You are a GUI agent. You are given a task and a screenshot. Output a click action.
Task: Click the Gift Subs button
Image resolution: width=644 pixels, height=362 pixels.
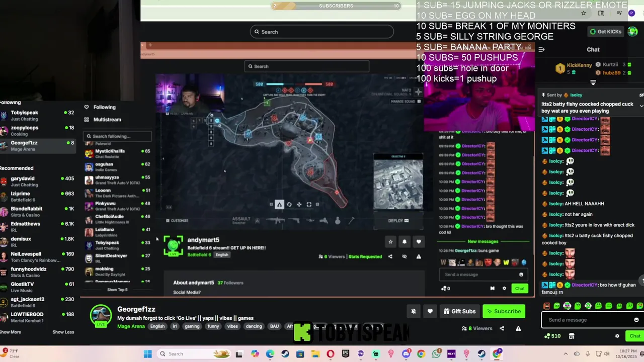[x=459, y=311]
